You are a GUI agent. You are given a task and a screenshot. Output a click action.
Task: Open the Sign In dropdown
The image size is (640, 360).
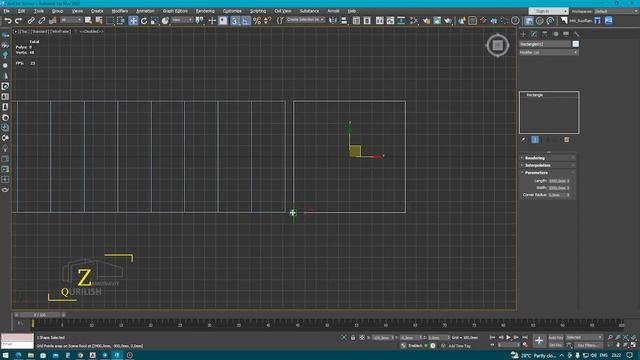548,11
